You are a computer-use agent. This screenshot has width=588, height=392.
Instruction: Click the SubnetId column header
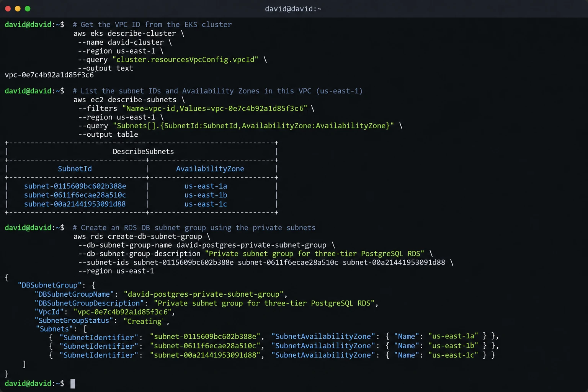coord(75,169)
